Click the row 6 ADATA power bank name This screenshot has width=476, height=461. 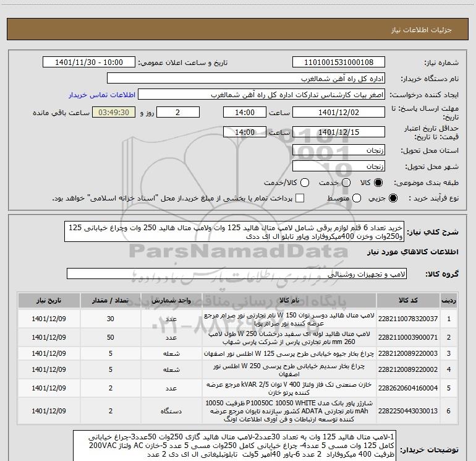[289, 411]
